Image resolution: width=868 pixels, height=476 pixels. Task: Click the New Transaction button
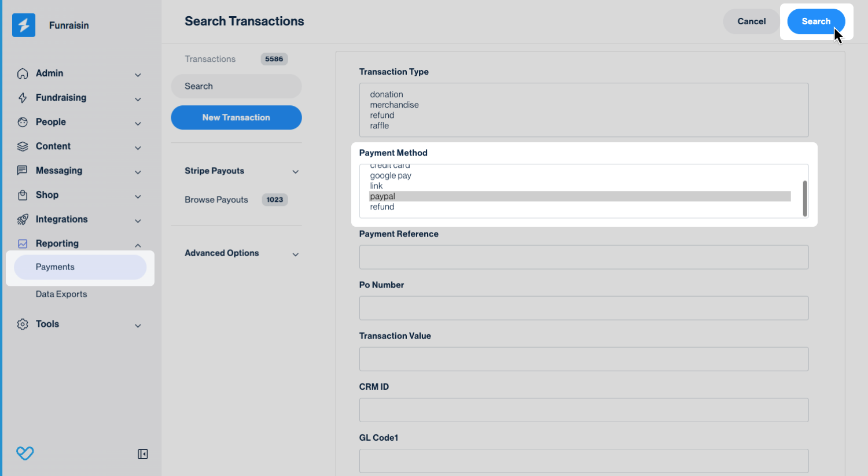[x=236, y=117]
